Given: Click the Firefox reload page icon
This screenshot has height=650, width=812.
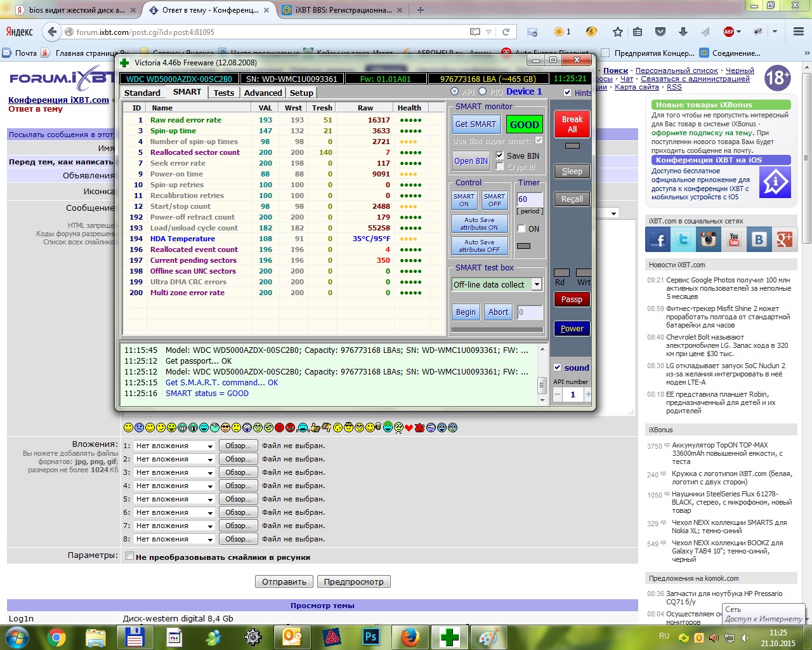Looking at the screenshot, I should [506, 32].
